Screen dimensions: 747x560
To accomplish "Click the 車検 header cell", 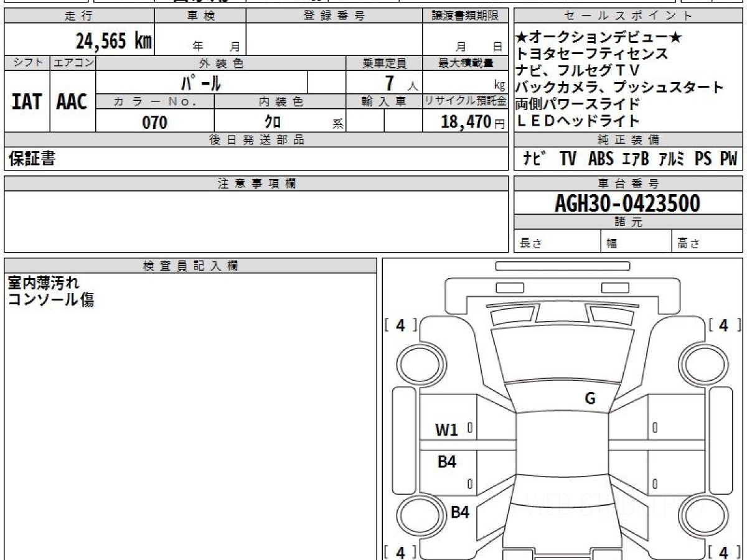I will point(200,16).
